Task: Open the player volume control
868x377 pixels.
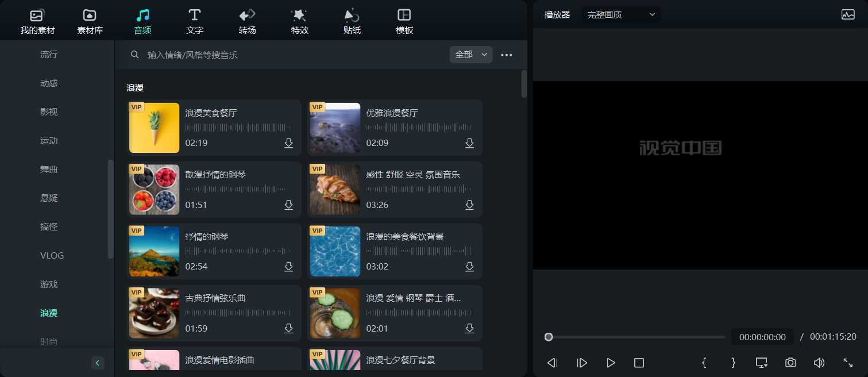Action: pos(819,363)
